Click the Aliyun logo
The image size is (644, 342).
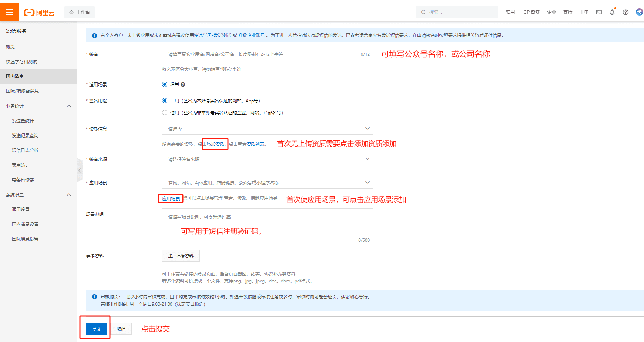[x=39, y=13]
